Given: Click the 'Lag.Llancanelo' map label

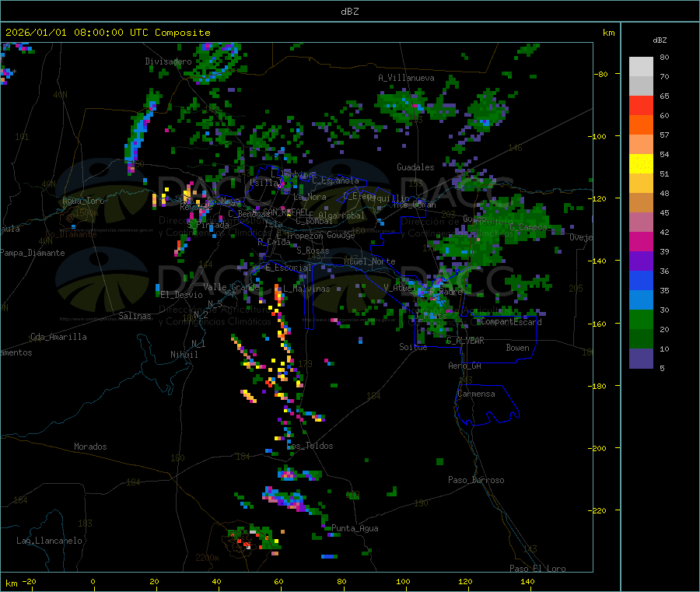Looking at the screenshot, I should click(x=49, y=541).
